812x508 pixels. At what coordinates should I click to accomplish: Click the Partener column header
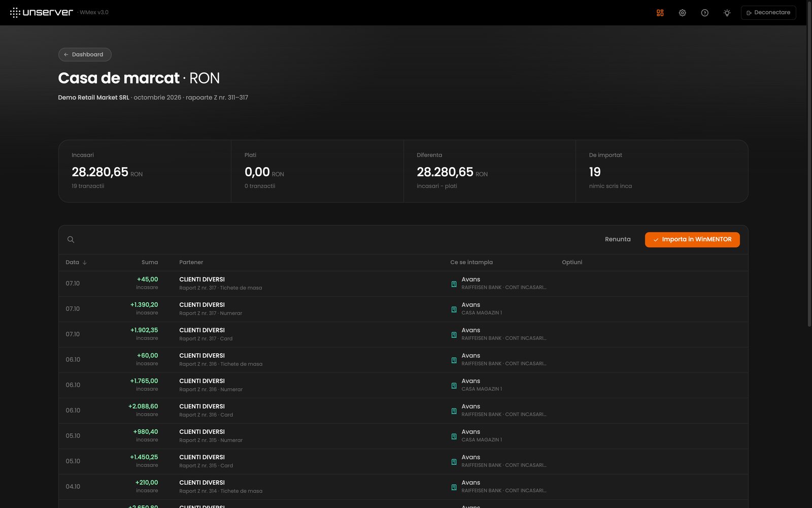tap(191, 262)
